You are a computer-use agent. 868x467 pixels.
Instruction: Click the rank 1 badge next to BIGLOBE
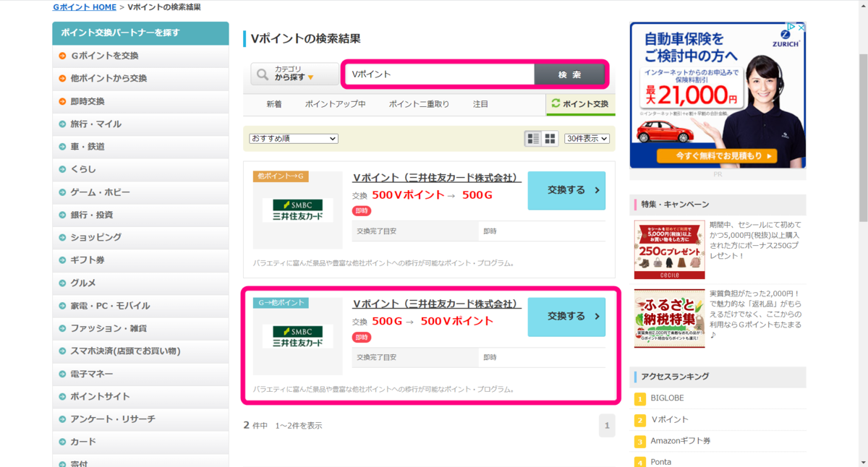(639, 398)
